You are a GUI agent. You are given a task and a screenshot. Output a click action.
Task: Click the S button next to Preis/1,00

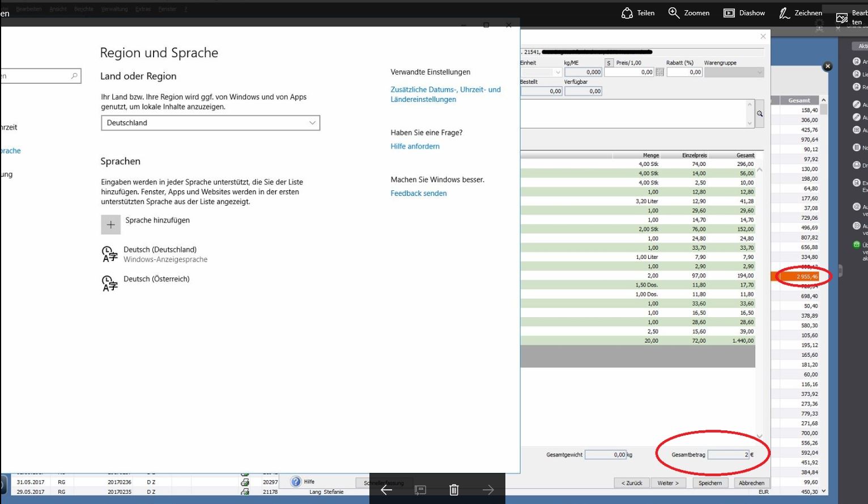609,63
